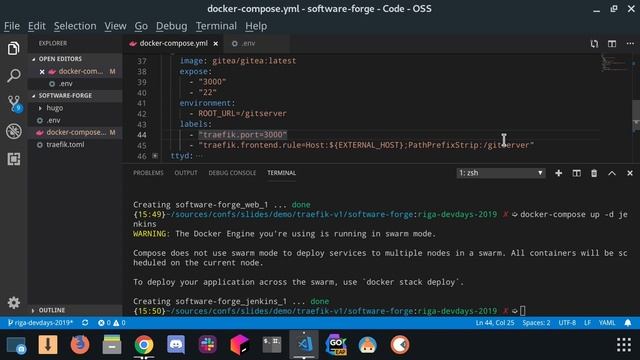The height and width of the screenshot is (360, 640).
Task: Open the Selection menu
Action: point(75,26)
